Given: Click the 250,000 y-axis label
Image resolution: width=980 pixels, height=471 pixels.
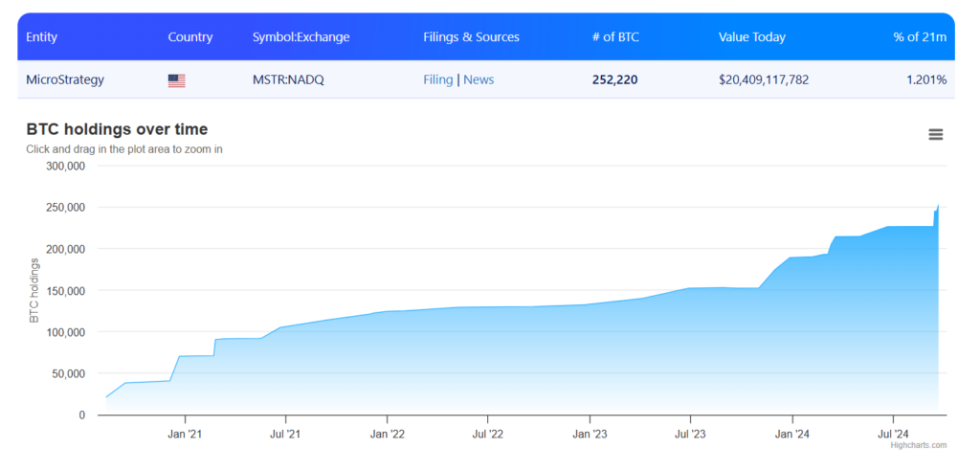Looking at the screenshot, I should (66, 208).
